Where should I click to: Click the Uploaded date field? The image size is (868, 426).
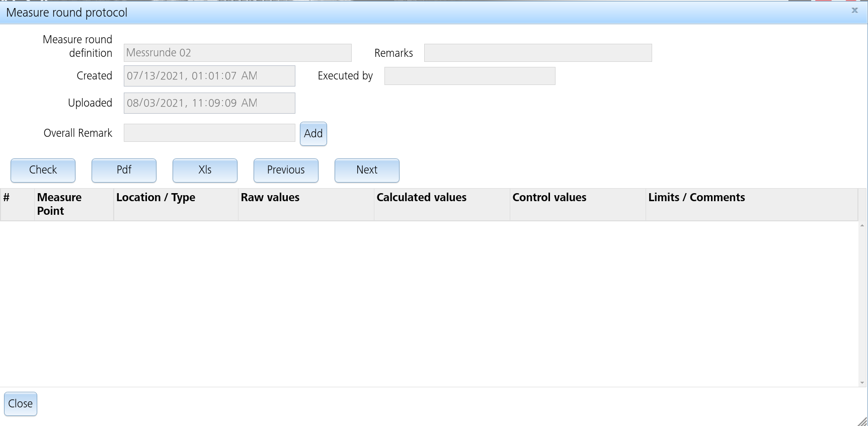(x=209, y=103)
